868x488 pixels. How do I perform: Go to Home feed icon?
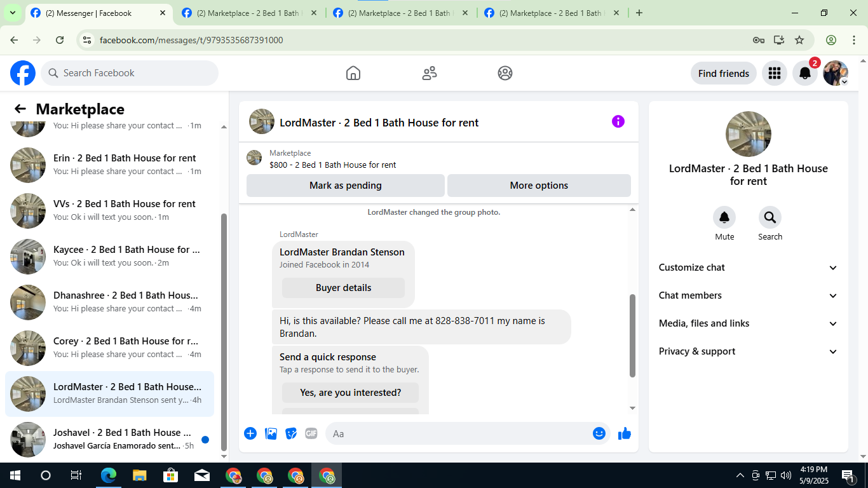[353, 73]
